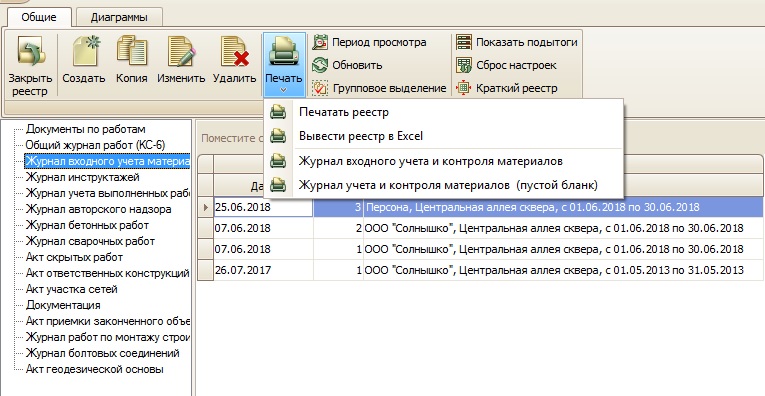Select Документация tree item
This screenshot has height=396, width=765.
(x=63, y=305)
